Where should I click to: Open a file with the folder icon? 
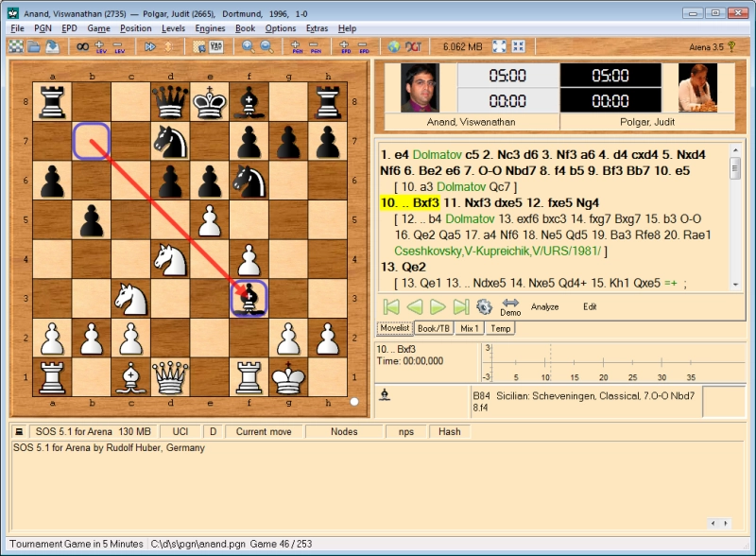coord(34,47)
